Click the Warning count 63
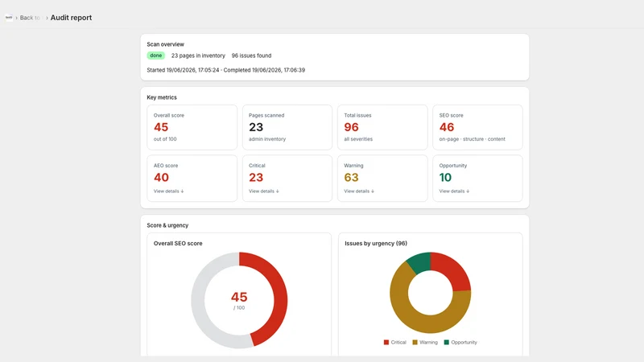The width and height of the screenshot is (644, 362). pos(351,177)
